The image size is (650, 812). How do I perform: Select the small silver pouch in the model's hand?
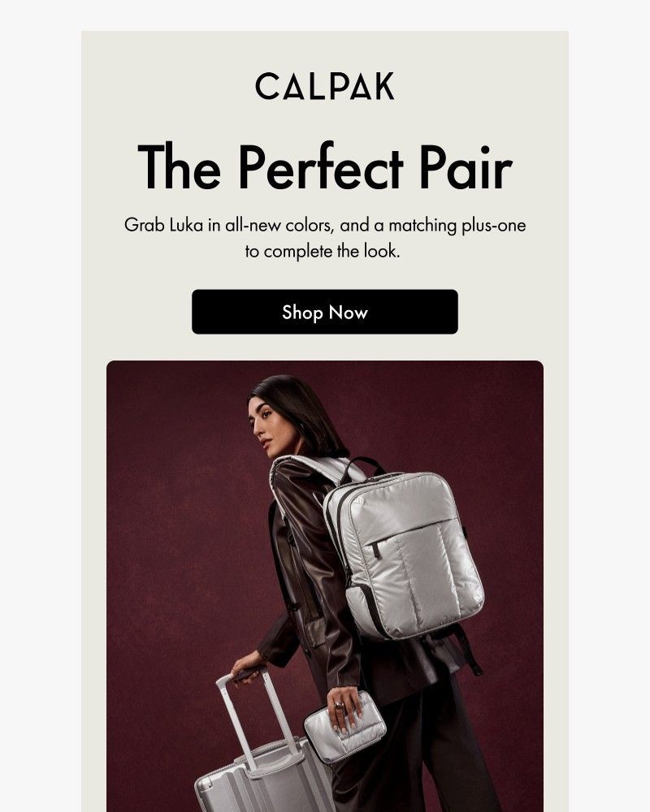344,726
